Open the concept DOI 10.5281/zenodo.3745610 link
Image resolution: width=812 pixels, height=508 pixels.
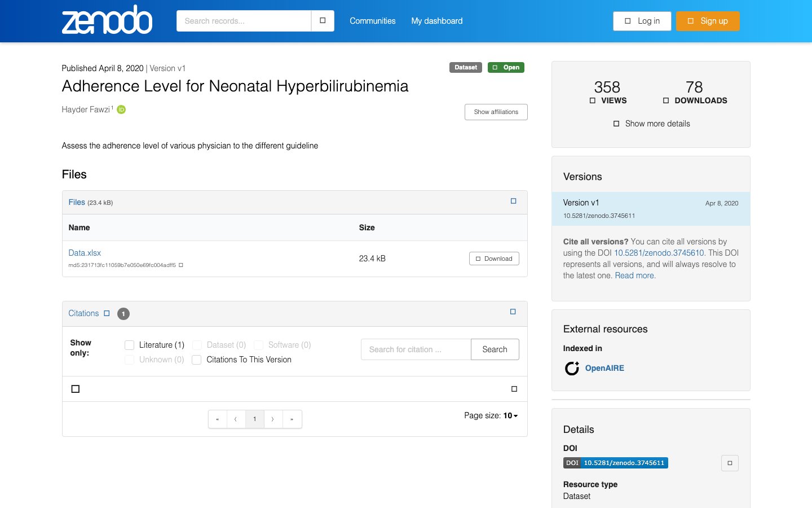659,253
